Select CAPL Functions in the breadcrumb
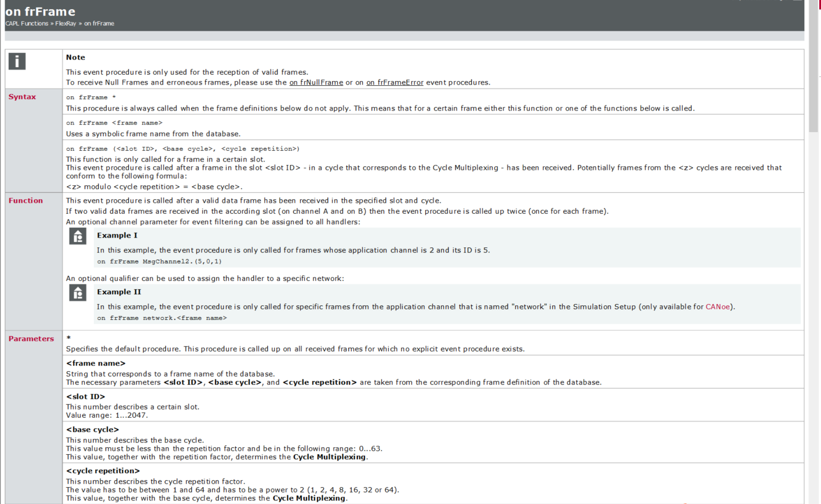Image resolution: width=821 pixels, height=504 pixels. (x=25, y=24)
